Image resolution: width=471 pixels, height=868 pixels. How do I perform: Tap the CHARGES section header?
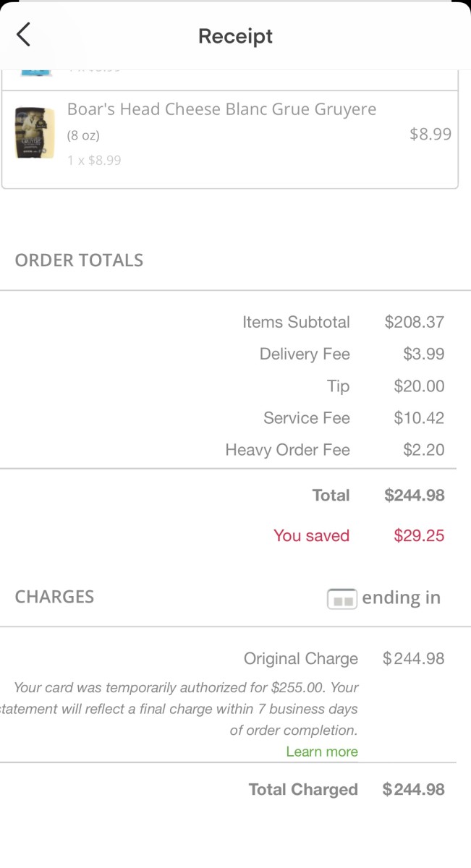tap(55, 597)
